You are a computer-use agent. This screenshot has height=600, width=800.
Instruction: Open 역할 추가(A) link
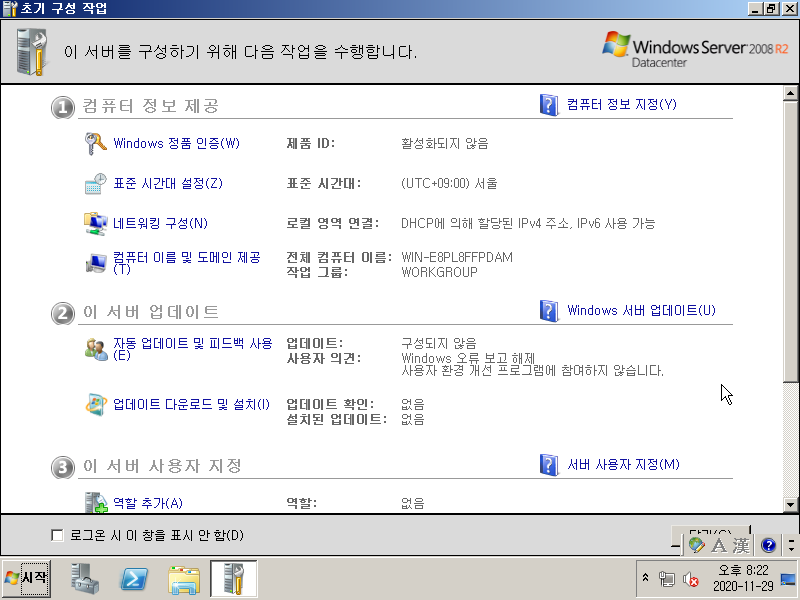click(148, 504)
